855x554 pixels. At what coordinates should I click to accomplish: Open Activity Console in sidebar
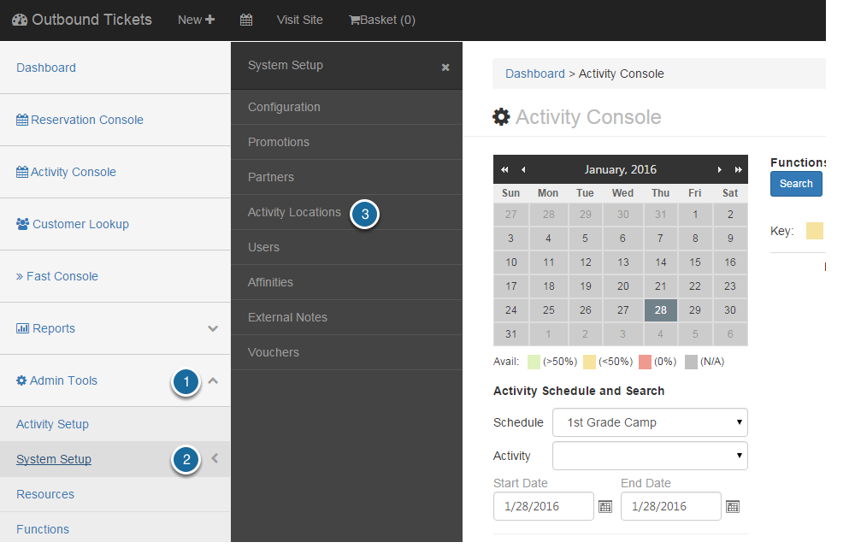tap(66, 172)
